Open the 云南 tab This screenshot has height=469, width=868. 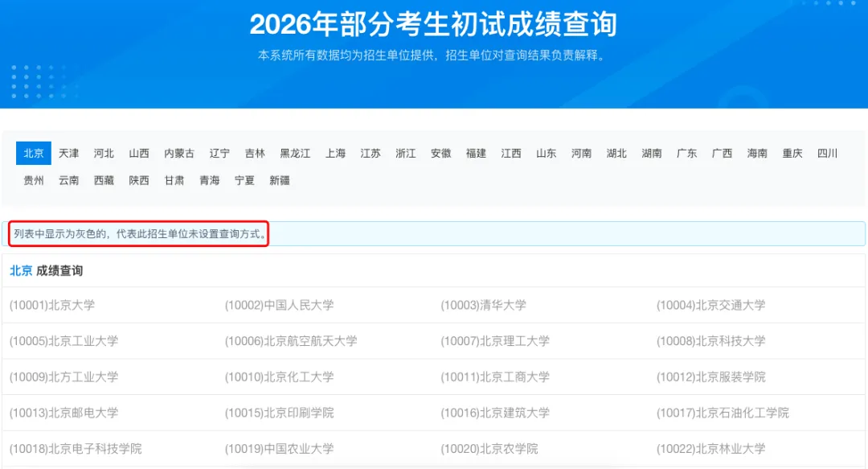tap(68, 180)
